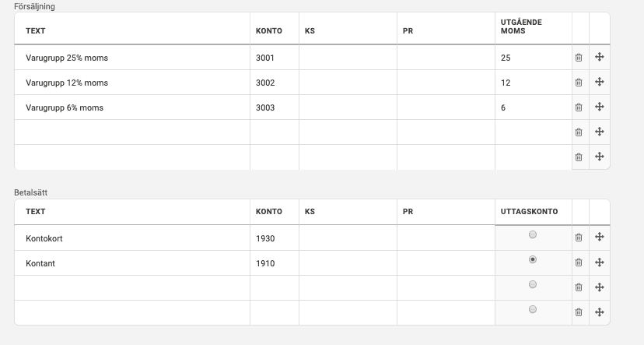Screen dimensions: 644x345
Task: Click move handle for Varugrupp 25% moms
Action: coord(599,57)
